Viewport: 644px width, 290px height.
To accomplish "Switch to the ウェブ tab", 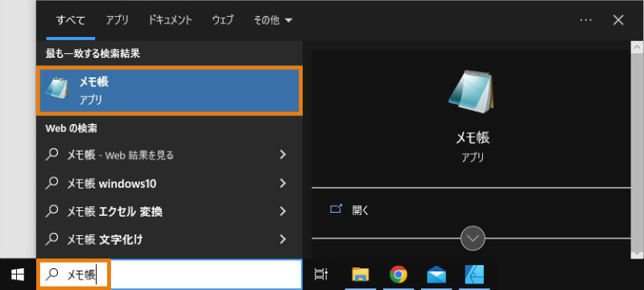I will [x=223, y=20].
